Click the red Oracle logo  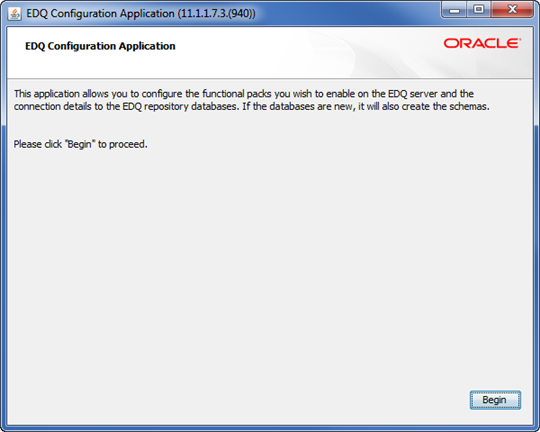point(482,43)
